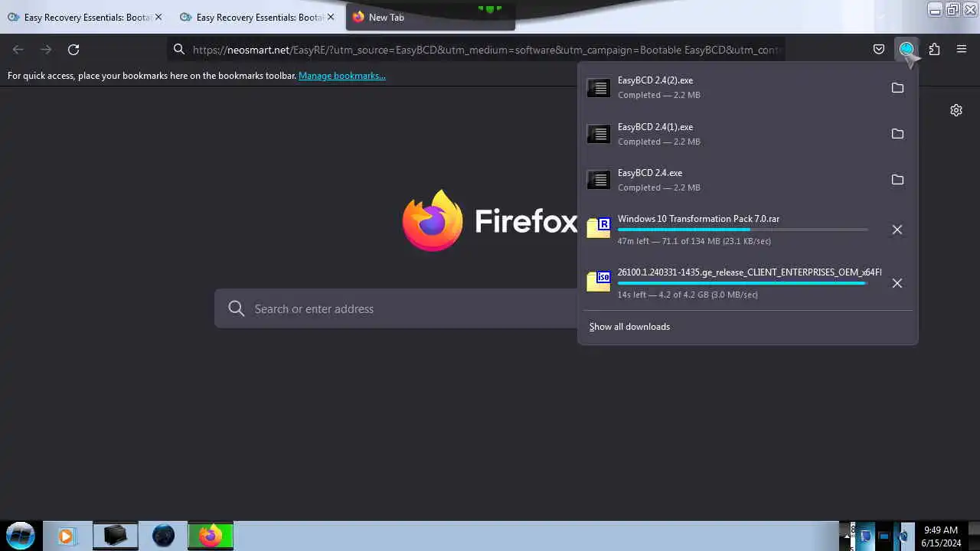Open the Windows Start button
This screenshot has width=980, height=551.
tap(21, 535)
